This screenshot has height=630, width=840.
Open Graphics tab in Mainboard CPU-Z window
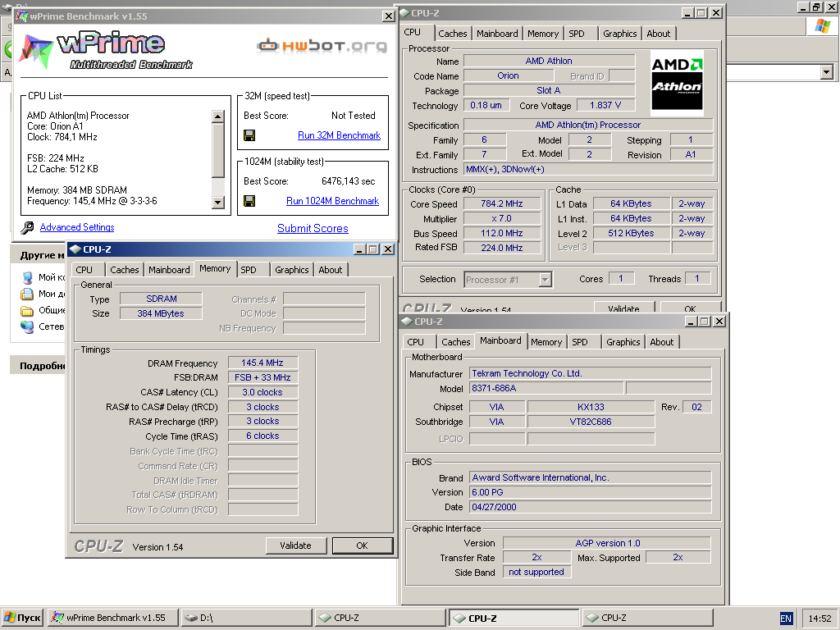[623, 342]
